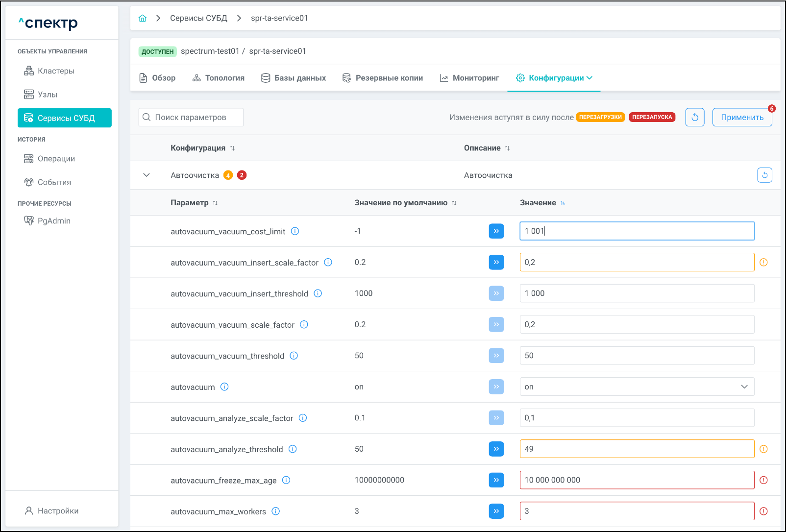The height and width of the screenshot is (532, 786).
Task: Open the Резервные копии tab
Action: click(383, 78)
